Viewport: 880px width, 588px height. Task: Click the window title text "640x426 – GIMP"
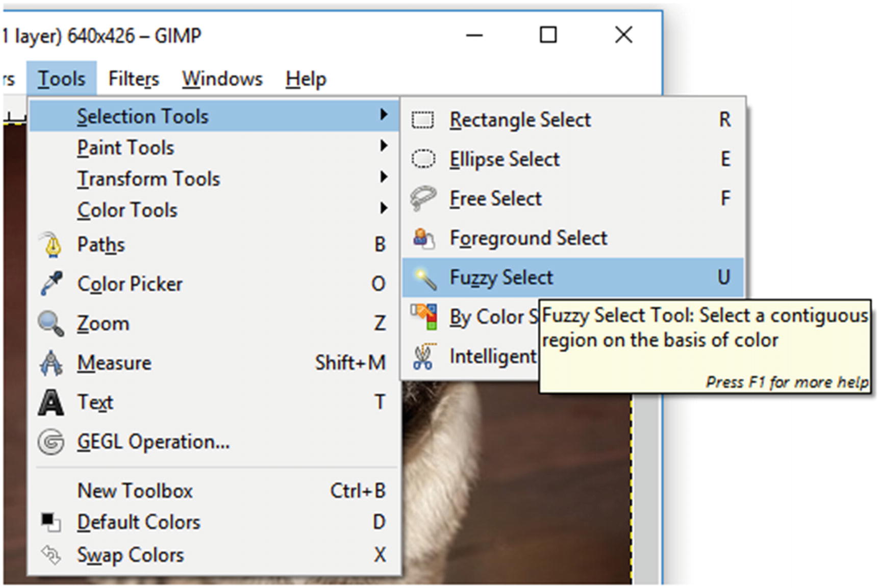[x=134, y=36]
